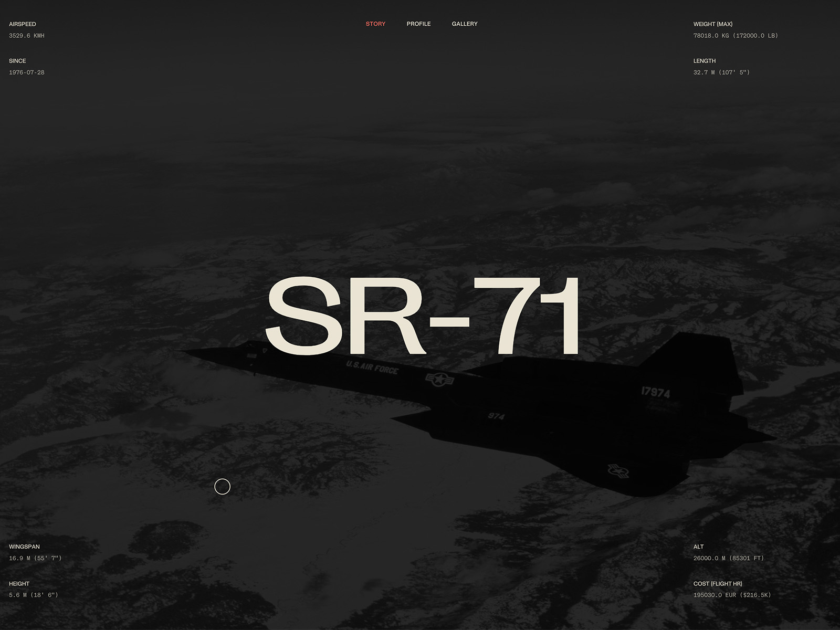Screen dimensions: 840x630
Task: Click the 16.9 M wingspan value
Action: pyautogui.click(x=35, y=558)
